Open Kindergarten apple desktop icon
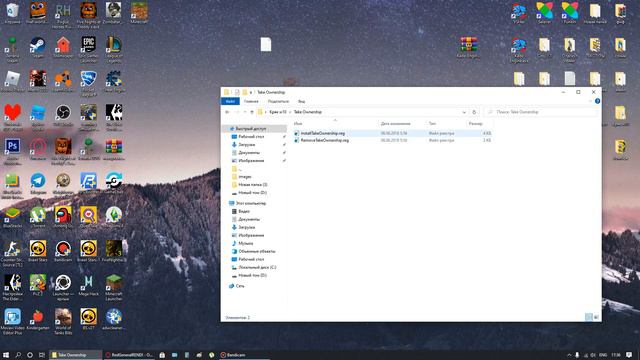The image size is (640, 360). click(x=38, y=319)
